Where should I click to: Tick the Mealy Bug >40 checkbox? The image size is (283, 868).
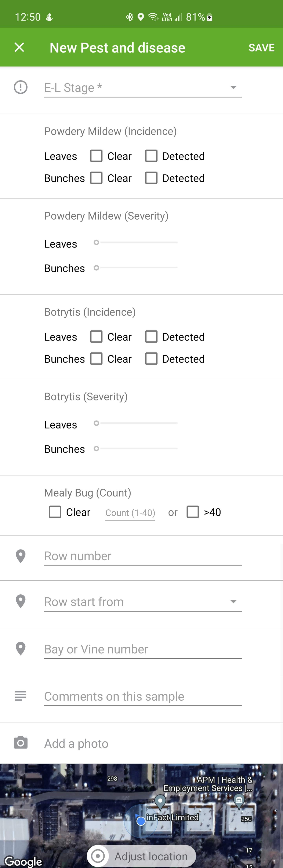pos(193,512)
